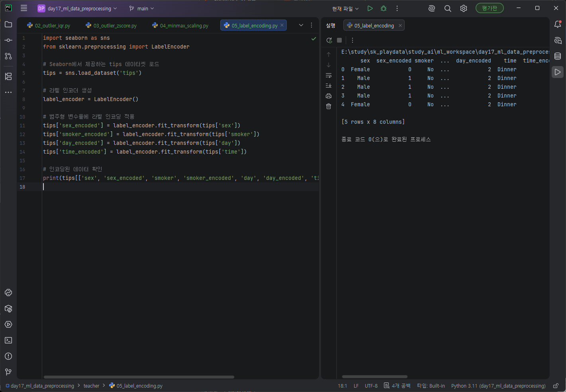Open the Terminal tool window
566x392 pixels.
coord(8,340)
